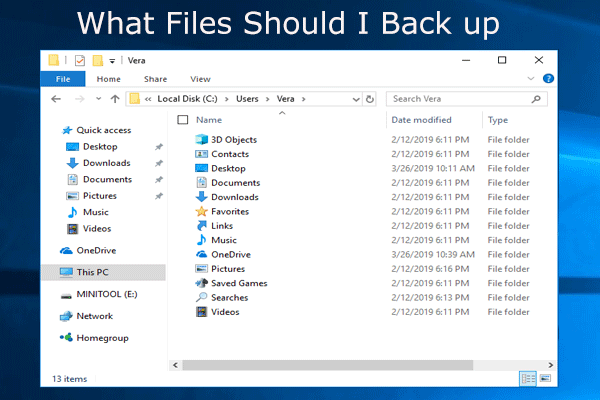
Task: Click the New folder icon in title bar
Action: [x=98, y=60]
